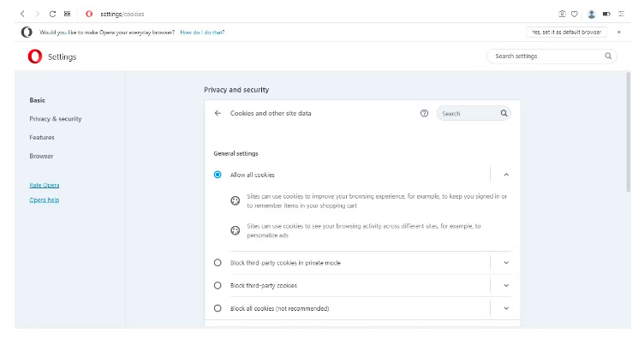Open help for cookies and site data
644x339 pixels.
pos(424,113)
